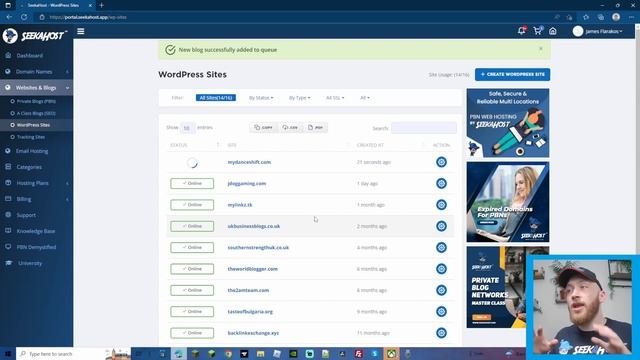Expand the Hosting Plans sidebar menu
The image size is (640, 360).
[36, 183]
